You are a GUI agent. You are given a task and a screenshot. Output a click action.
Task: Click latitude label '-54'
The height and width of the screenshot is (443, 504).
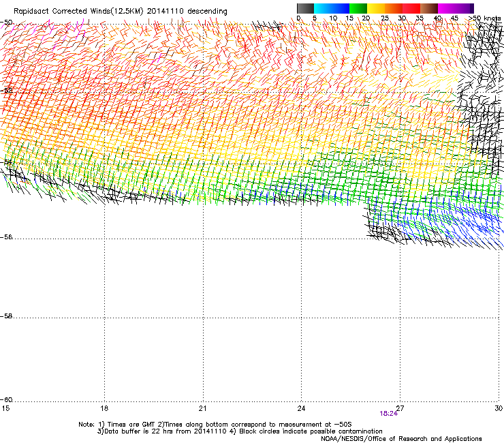[6, 162]
